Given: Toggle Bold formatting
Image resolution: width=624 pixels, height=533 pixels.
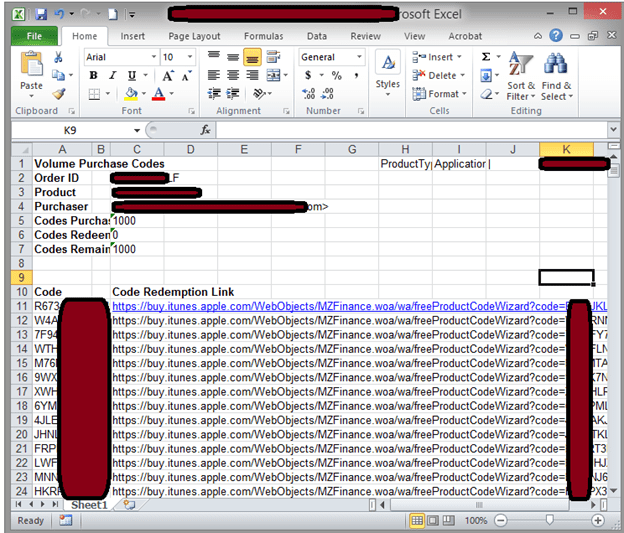Looking at the screenshot, I should [94, 75].
